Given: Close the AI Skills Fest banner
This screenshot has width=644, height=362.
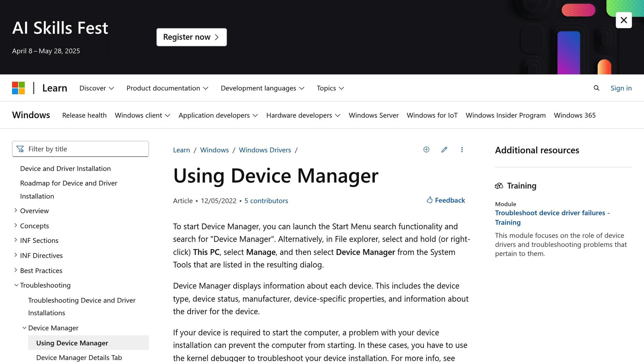Looking at the screenshot, I should click(624, 20).
